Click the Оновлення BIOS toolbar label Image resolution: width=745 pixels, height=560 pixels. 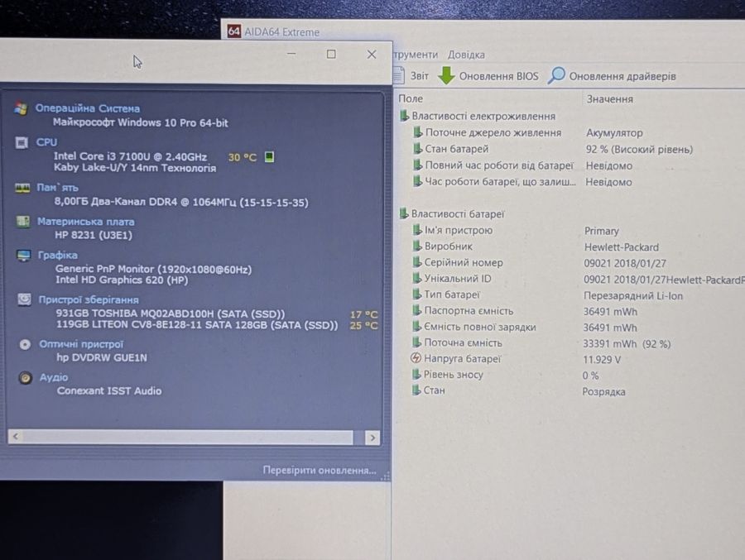point(498,76)
